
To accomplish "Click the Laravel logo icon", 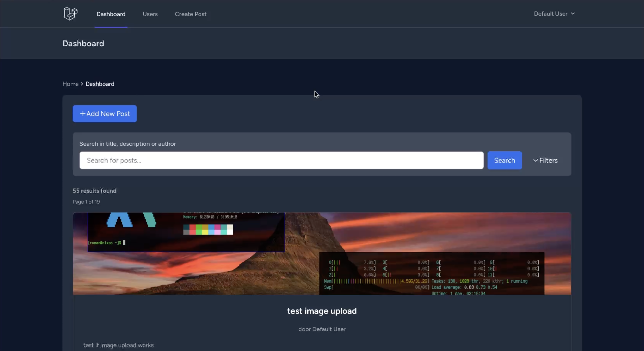I will [70, 13].
